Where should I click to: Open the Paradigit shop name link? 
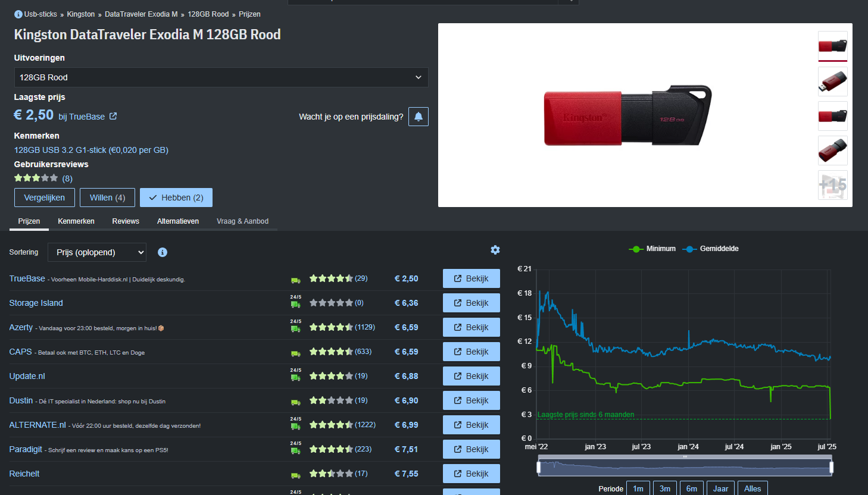26,449
